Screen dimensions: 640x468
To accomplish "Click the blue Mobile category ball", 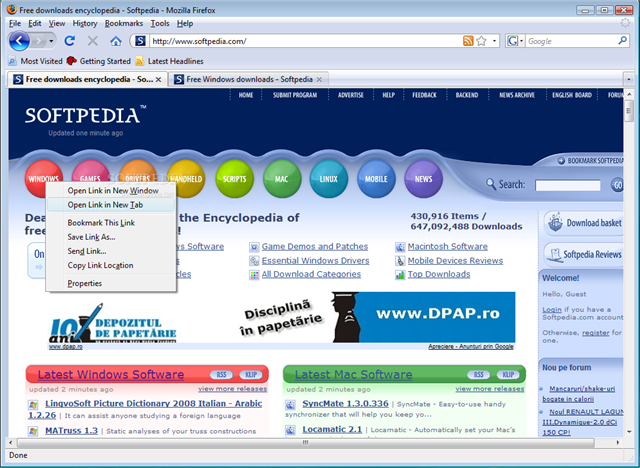I will [376, 179].
